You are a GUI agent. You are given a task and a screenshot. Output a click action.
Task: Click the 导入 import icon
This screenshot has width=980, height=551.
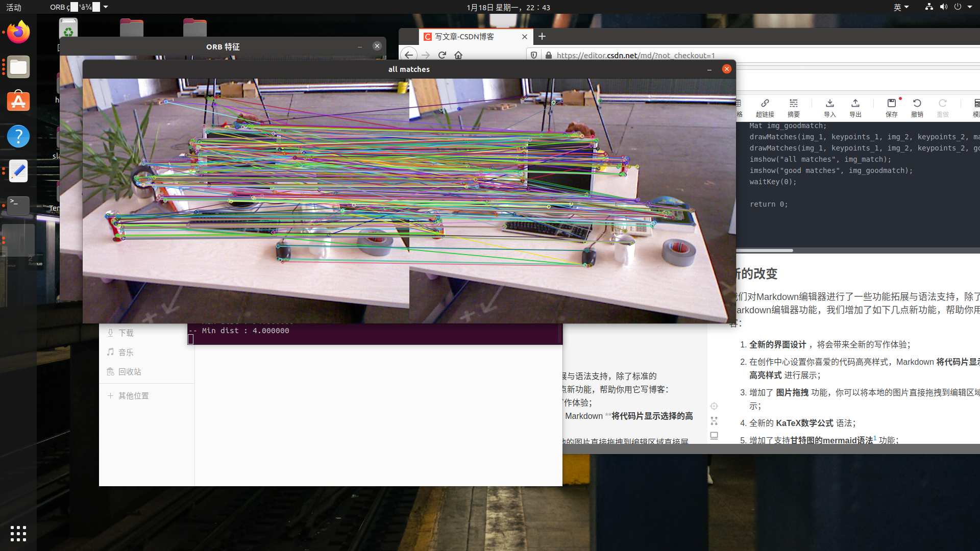coord(829,108)
